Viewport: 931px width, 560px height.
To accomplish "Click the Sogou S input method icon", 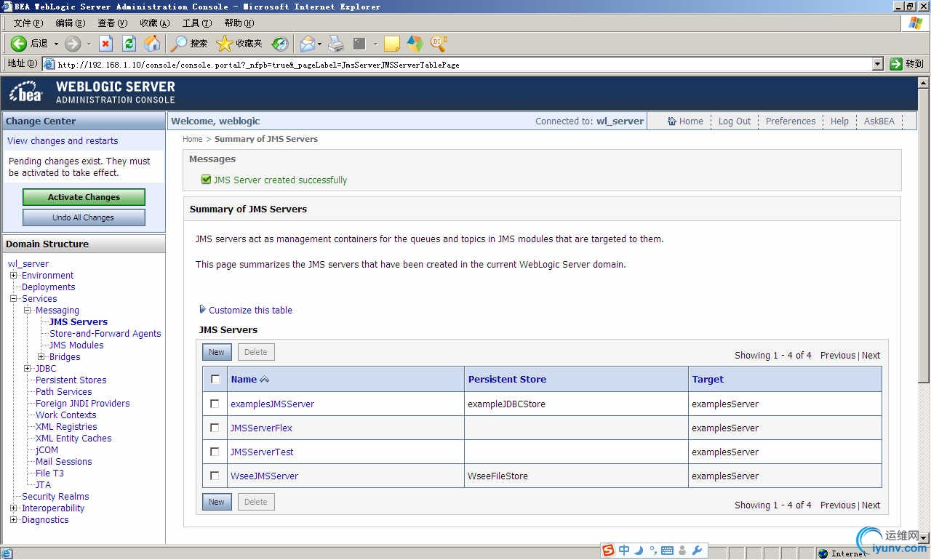I will click(608, 551).
